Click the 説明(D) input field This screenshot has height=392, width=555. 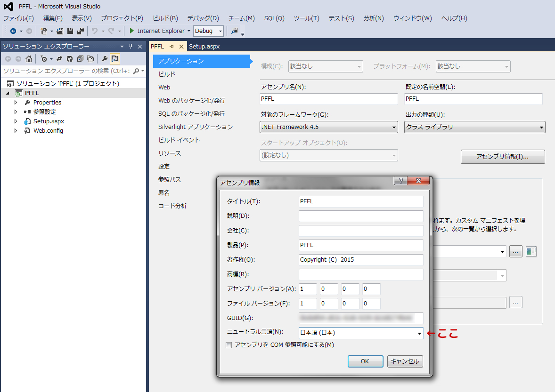361,216
